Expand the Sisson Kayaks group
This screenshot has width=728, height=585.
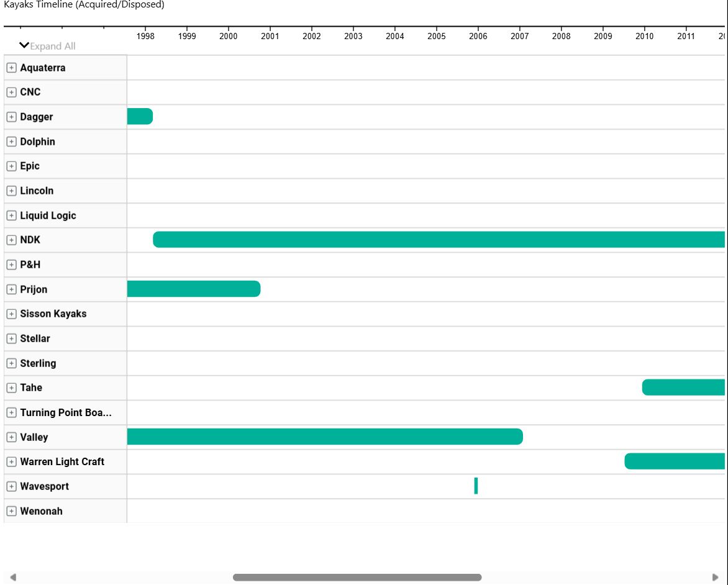[x=12, y=314]
